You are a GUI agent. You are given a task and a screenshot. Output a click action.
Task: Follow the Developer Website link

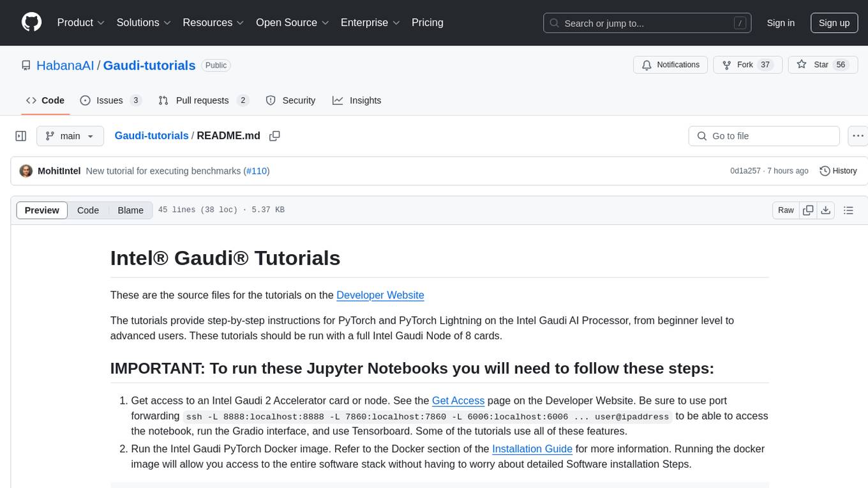(380, 295)
